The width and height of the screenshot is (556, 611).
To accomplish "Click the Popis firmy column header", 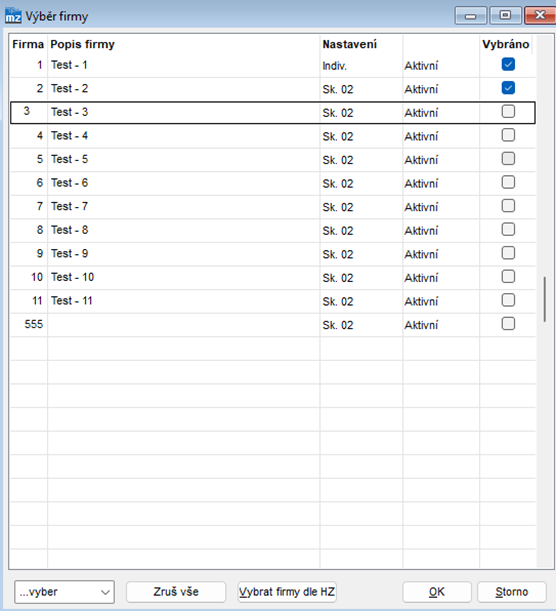I will click(x=83, y=44).
